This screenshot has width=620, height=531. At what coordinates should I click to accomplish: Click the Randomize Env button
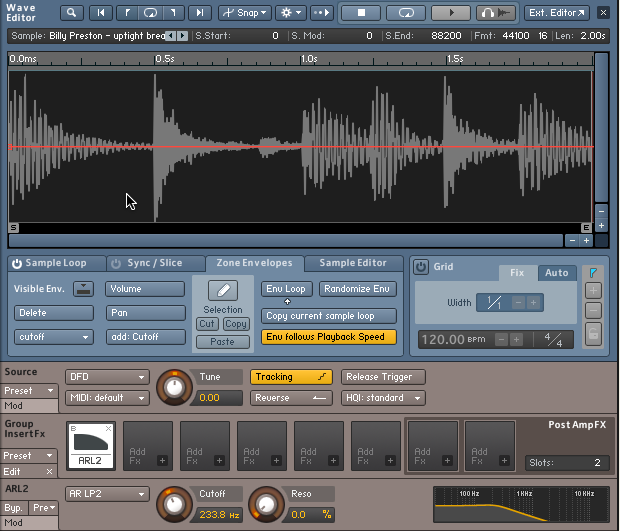click(360, 289)
